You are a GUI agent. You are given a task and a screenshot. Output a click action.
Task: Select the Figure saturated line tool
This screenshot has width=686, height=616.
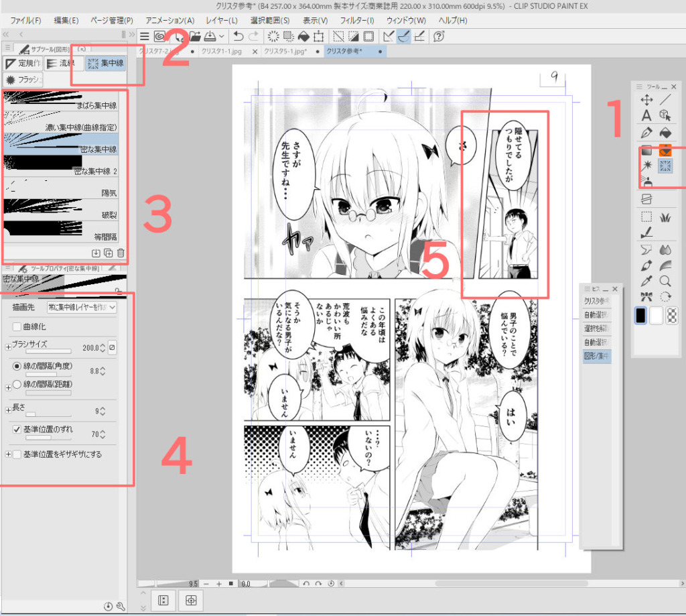tap(665, 166)
